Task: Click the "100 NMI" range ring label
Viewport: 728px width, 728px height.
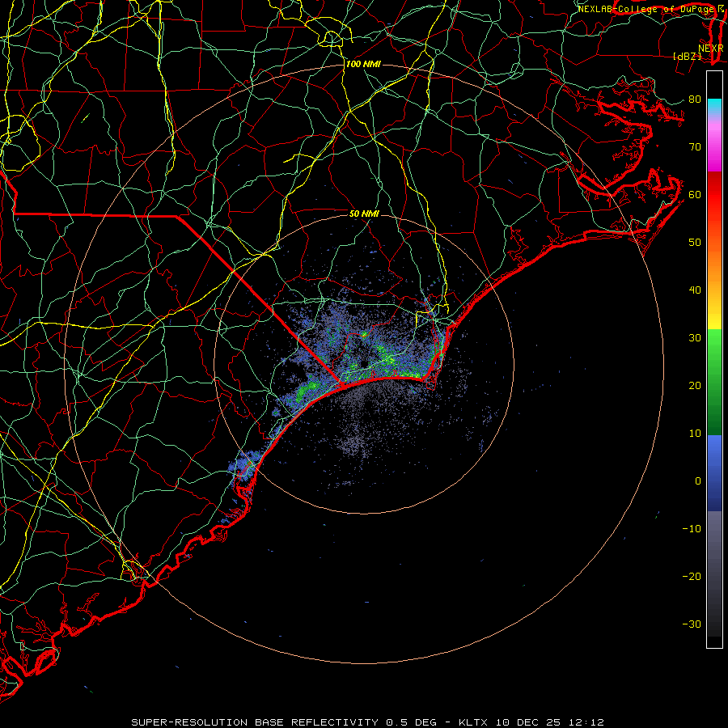Action: (x=363, y=64)
